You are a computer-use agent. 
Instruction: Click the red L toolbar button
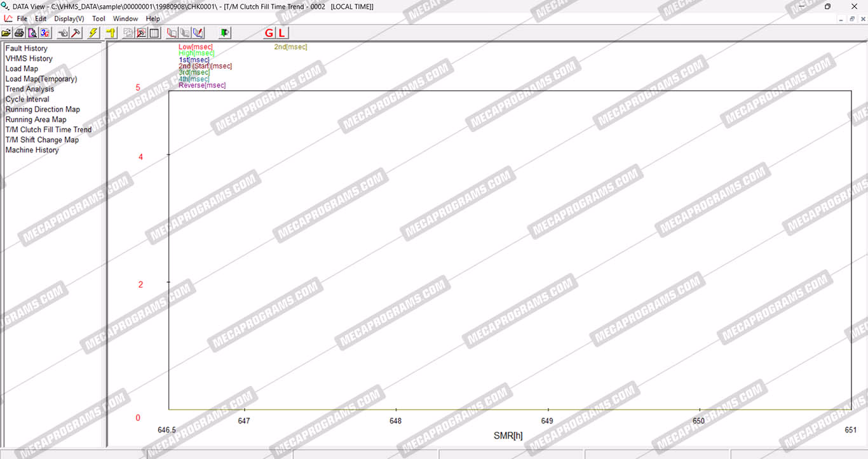click(x=281, y=33)
